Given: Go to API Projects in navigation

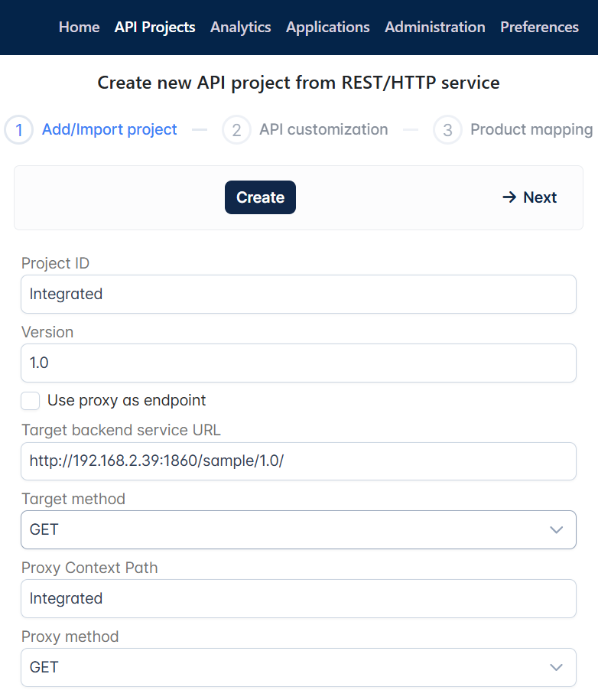Looking at the screenshot, I should (155, 28).
